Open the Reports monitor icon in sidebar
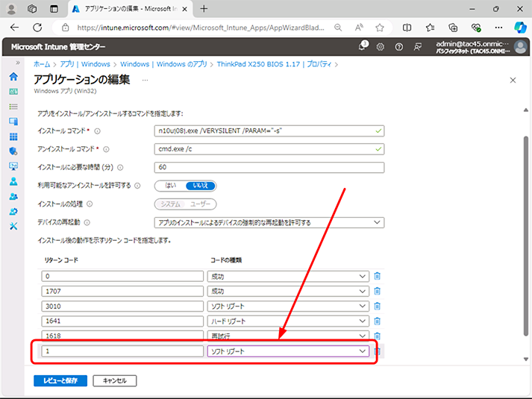The height and width of the screenshot is (399, 532). 13,166
